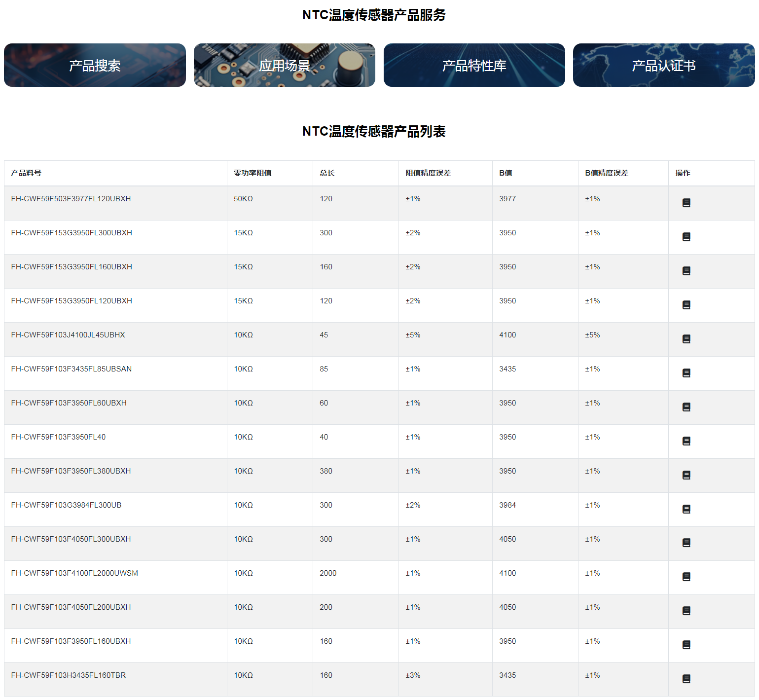
Task: Click the book icon for FH-CWF59F103F4100FL2000UWSM
Action: tap(686, 577)
